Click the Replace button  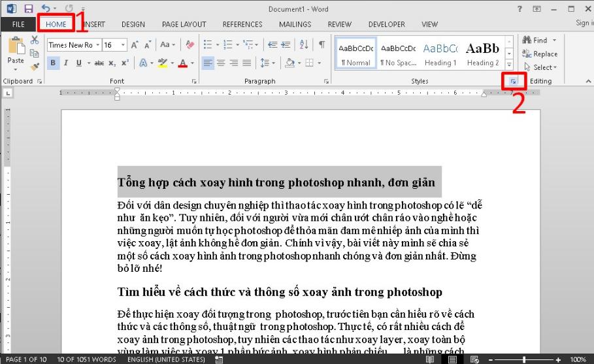point(540,54)
